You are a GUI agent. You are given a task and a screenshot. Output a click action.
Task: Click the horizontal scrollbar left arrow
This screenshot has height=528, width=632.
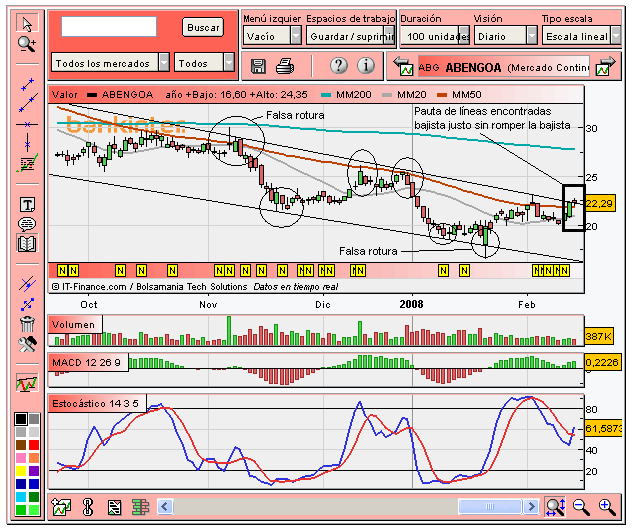click(164, 507)
